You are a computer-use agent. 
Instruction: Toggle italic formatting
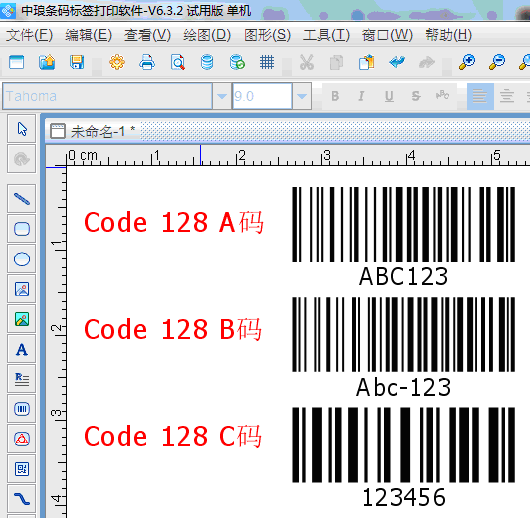coord(361,96)
